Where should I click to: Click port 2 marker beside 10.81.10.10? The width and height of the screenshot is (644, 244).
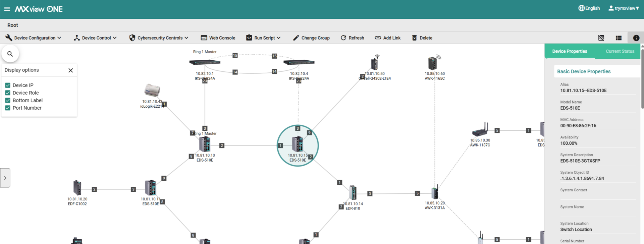click(x=222, y=145)
